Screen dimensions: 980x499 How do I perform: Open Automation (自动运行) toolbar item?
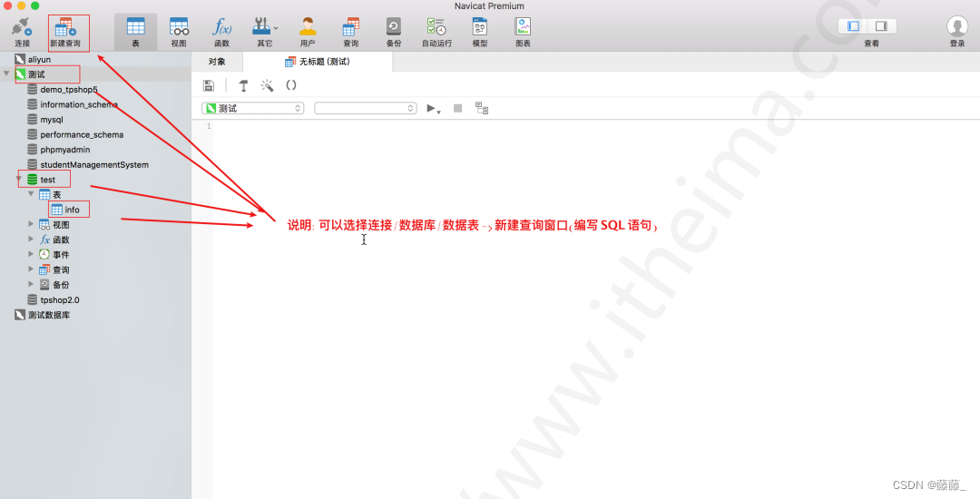coord(436,32)
